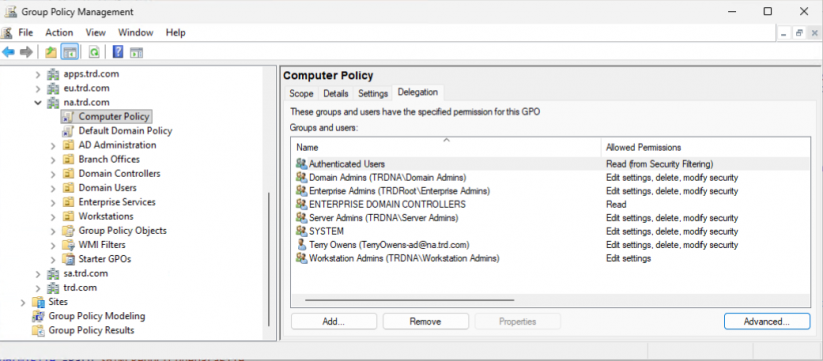
Task: Click the Sites folder icon
Action: 38,302
